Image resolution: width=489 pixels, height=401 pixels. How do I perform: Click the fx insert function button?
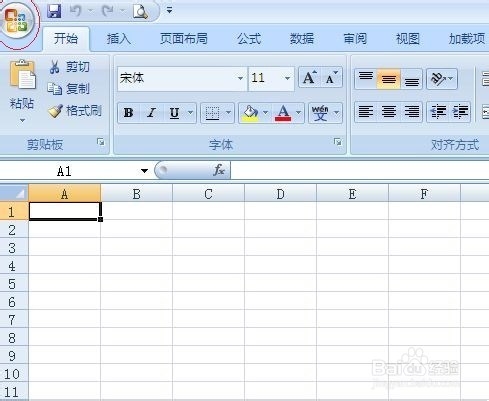[219, 170]
